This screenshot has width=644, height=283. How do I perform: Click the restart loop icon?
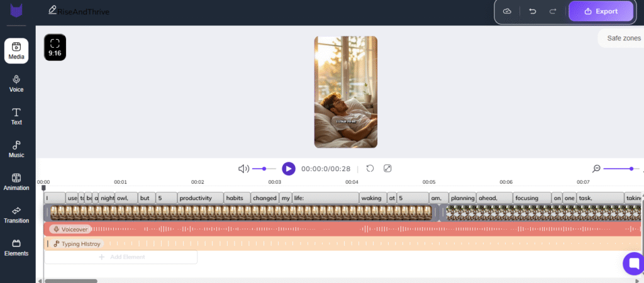(x=370, y=169)
